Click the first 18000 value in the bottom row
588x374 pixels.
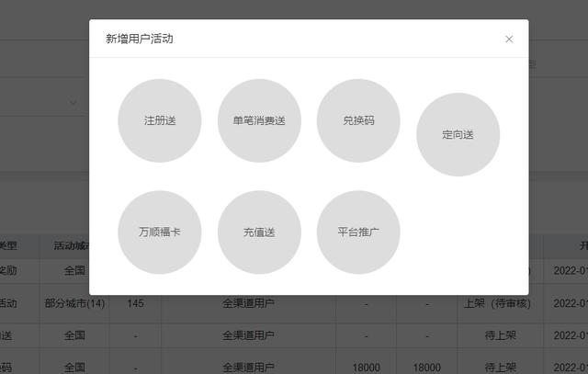pos(366,366)
